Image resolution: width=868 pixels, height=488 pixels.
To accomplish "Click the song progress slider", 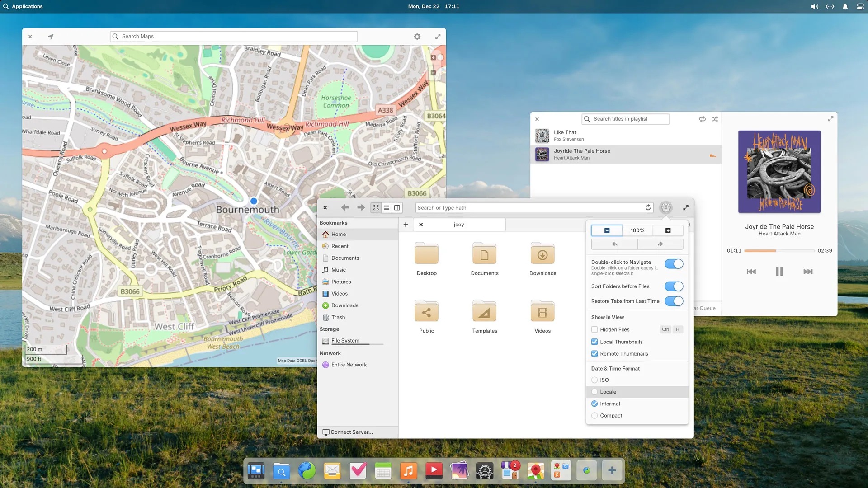I will 779,251.
